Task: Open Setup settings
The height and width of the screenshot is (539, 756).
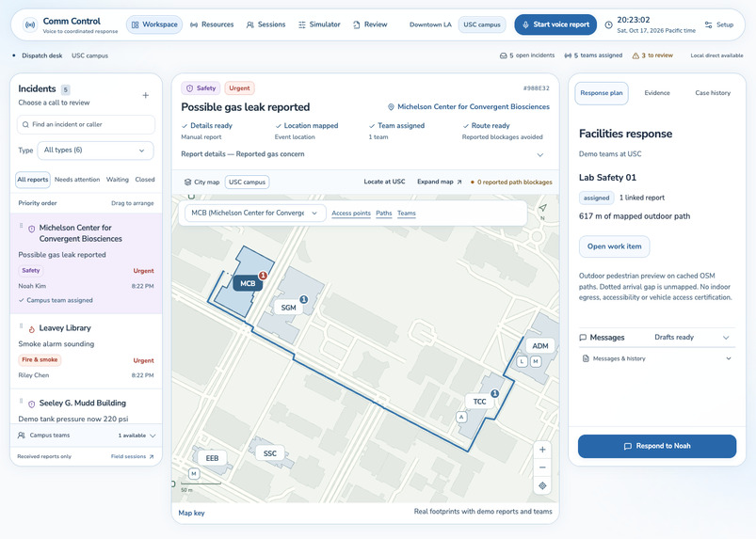Action: (719, 24)
